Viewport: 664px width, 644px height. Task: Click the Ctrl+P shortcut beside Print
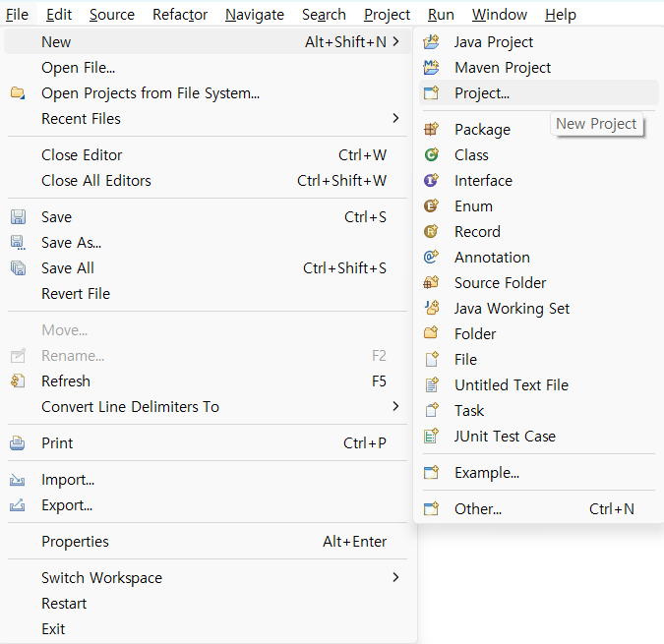(x=365, y=443)
